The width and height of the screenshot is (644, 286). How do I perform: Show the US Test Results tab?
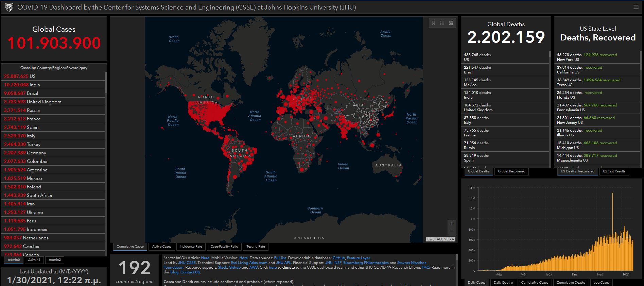[x=614, y=171]
